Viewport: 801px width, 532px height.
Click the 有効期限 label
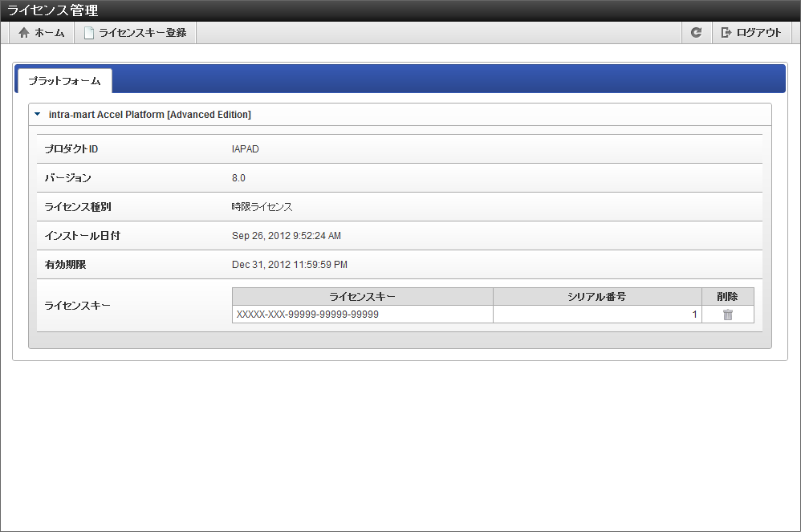click(65, 265)
